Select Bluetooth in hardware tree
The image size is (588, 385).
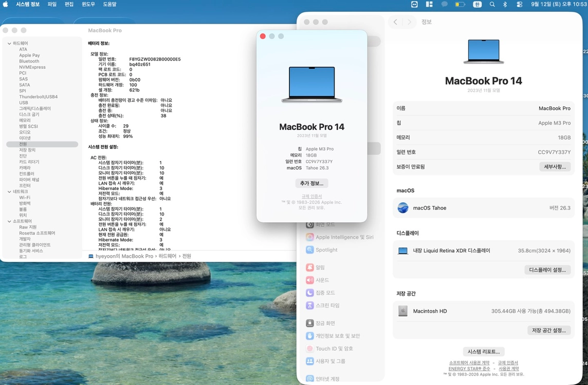pyautogui.click(x=29, y=62)
